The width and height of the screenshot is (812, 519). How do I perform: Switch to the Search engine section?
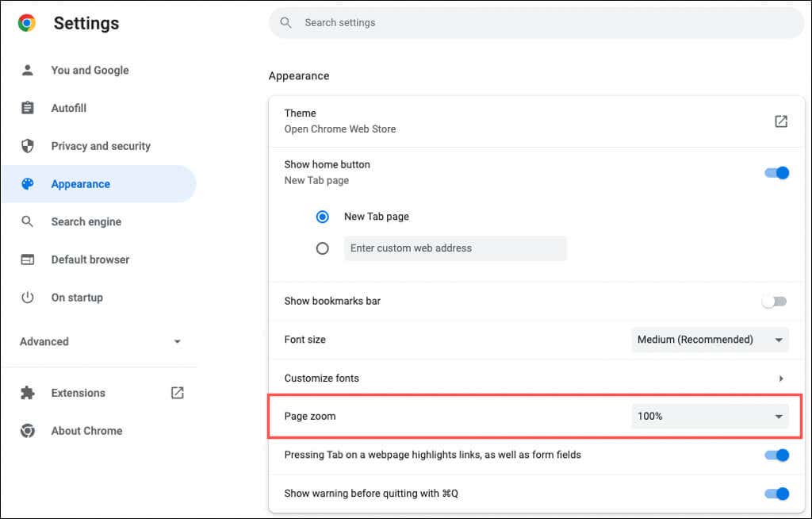coord(86,221)
